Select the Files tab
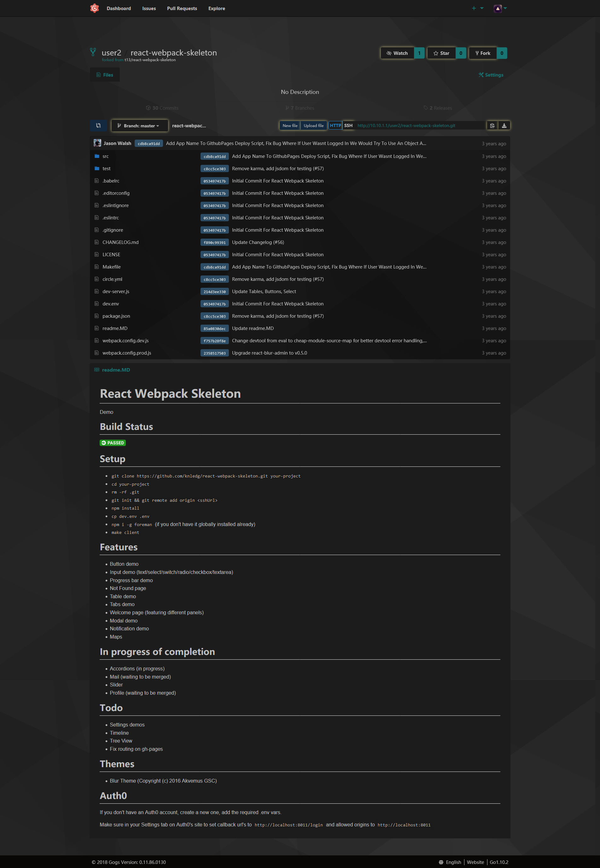This screenshot has height=868, width=600. point(105,75)
